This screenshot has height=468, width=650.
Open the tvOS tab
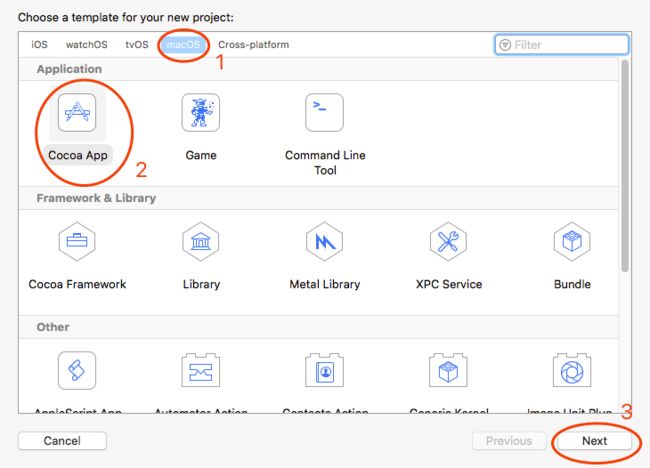point(137,45)
